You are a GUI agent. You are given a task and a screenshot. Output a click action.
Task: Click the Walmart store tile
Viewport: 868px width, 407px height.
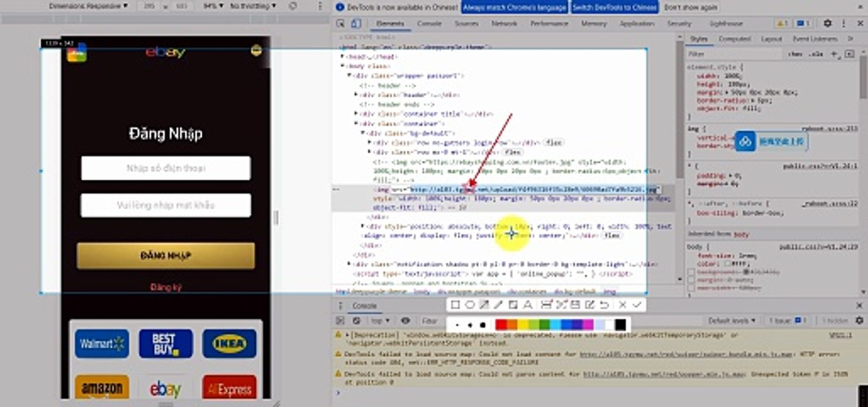click(x=102, y=344)
